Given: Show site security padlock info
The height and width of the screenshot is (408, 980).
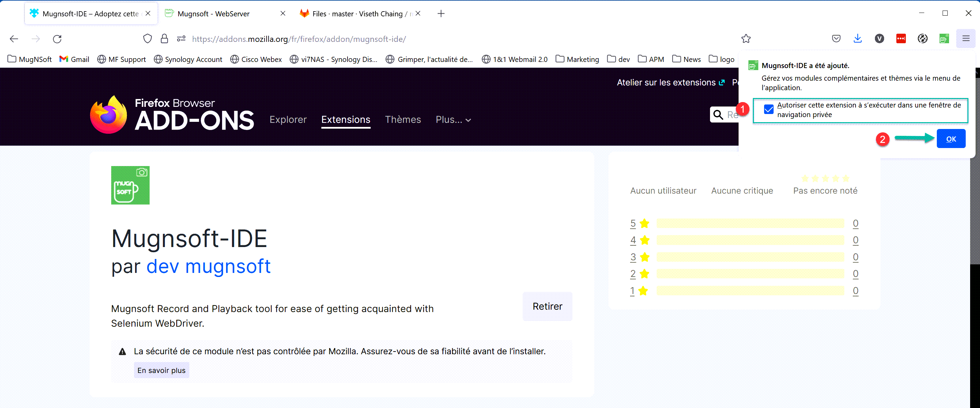Looking at the screenshot, I should coord(164,39).
